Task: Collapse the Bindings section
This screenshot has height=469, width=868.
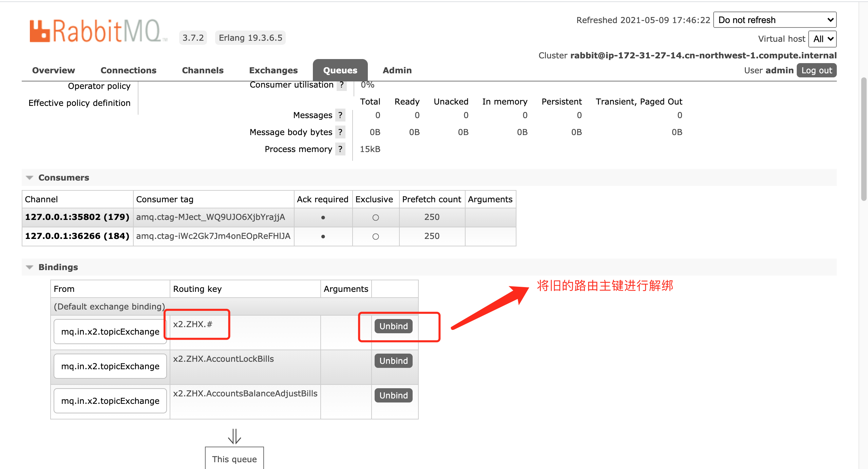Action: pyautogui.click(x=29, y=267)
